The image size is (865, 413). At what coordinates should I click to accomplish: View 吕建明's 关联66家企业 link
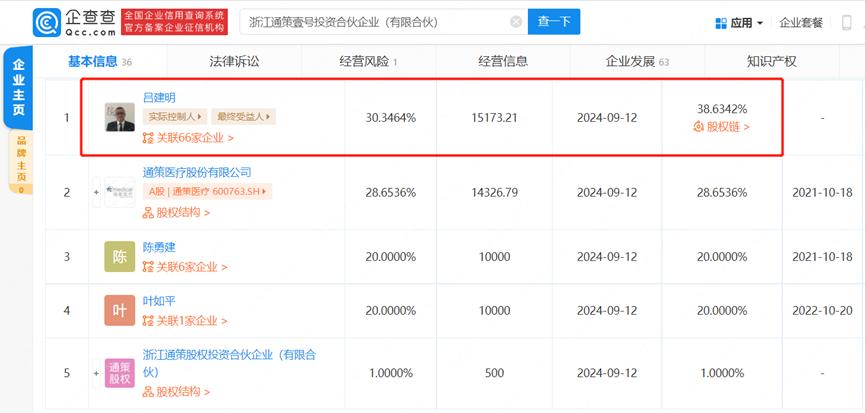point(189,138)
